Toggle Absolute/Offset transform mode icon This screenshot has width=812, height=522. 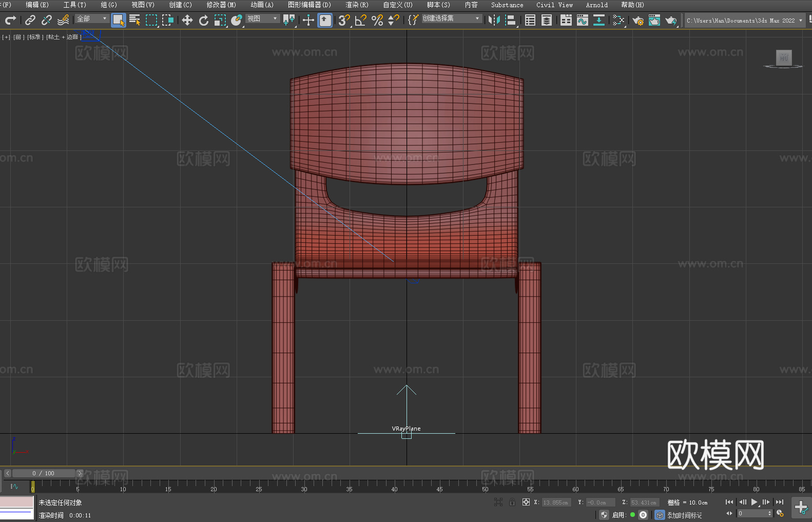[526, 502]
